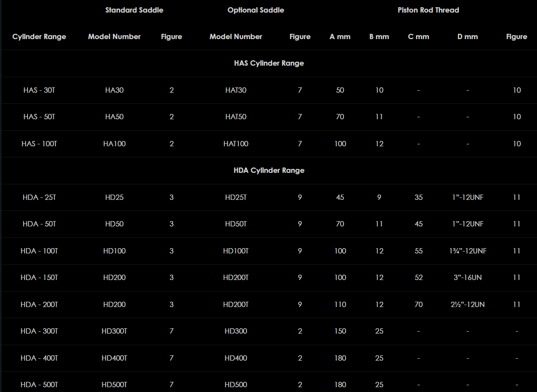Image resolution: width=537 pixels, height=392 pixels.
Task: Click the Piston Rod Thread header
Action: (428, 10)
